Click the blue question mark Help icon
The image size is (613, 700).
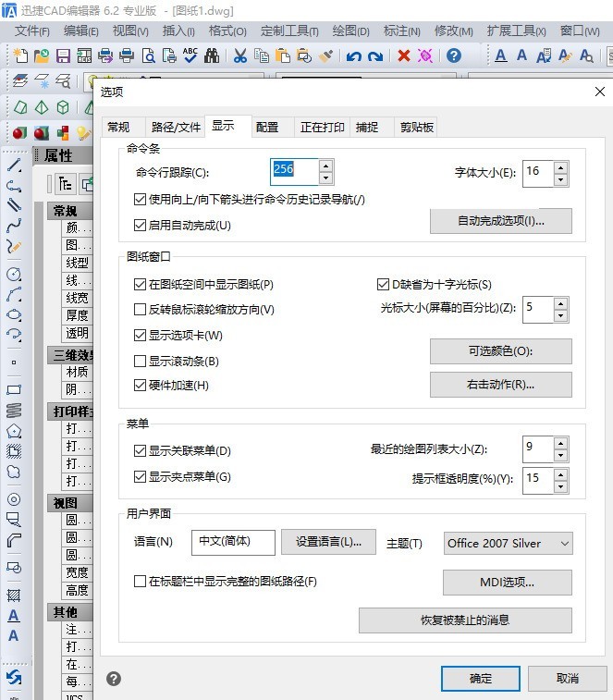(x=454, y=55)
